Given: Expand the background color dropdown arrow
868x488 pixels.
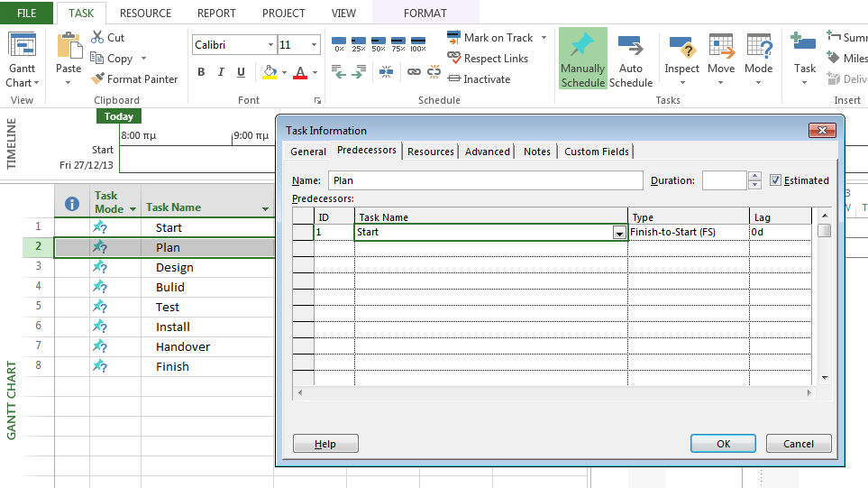Looking at the screenshot, I should click(x=284, y=72).
